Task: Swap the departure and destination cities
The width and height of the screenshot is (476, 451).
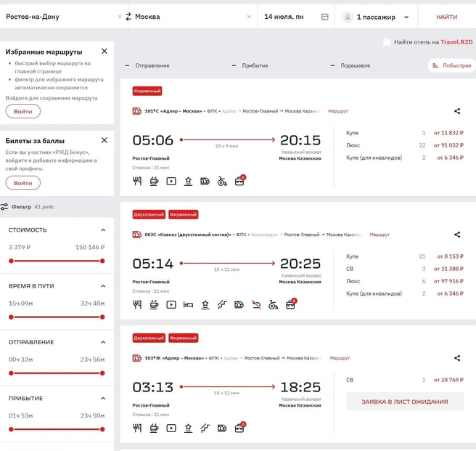Action: [128, 17]
